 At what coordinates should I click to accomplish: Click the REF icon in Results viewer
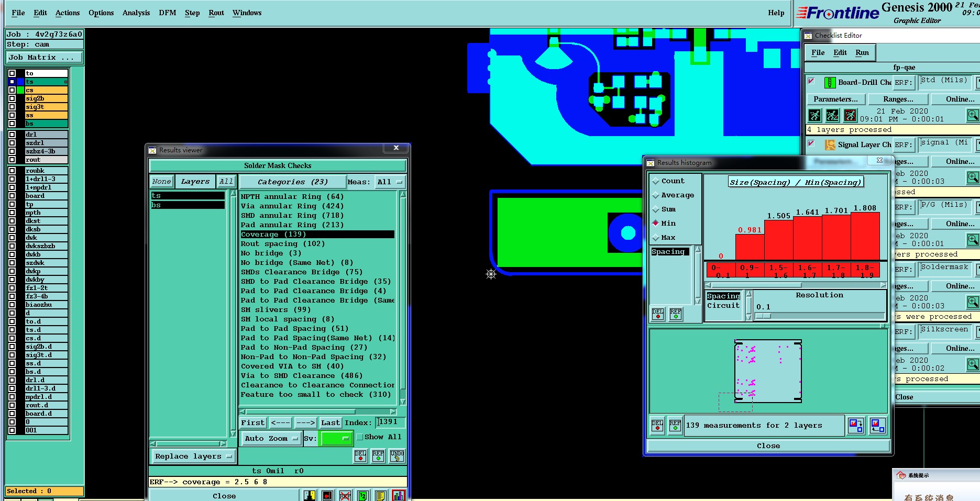coord(378,456)
